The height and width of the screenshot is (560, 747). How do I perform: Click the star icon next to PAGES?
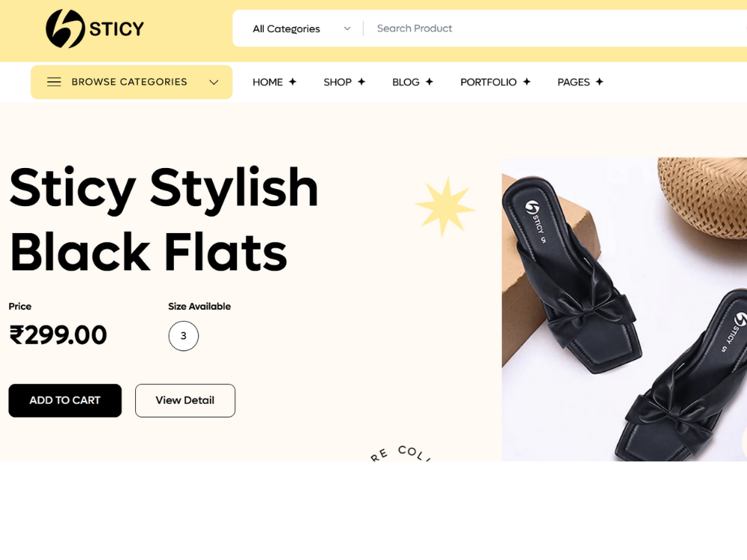pos(599,82)
